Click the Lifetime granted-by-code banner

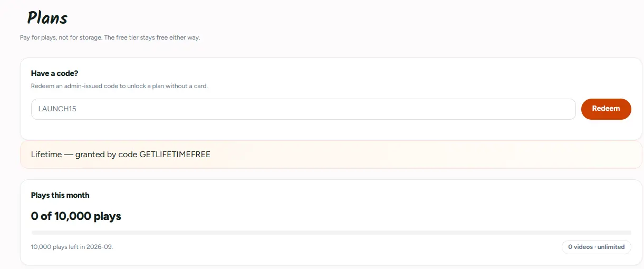click(x=331, y=155)
